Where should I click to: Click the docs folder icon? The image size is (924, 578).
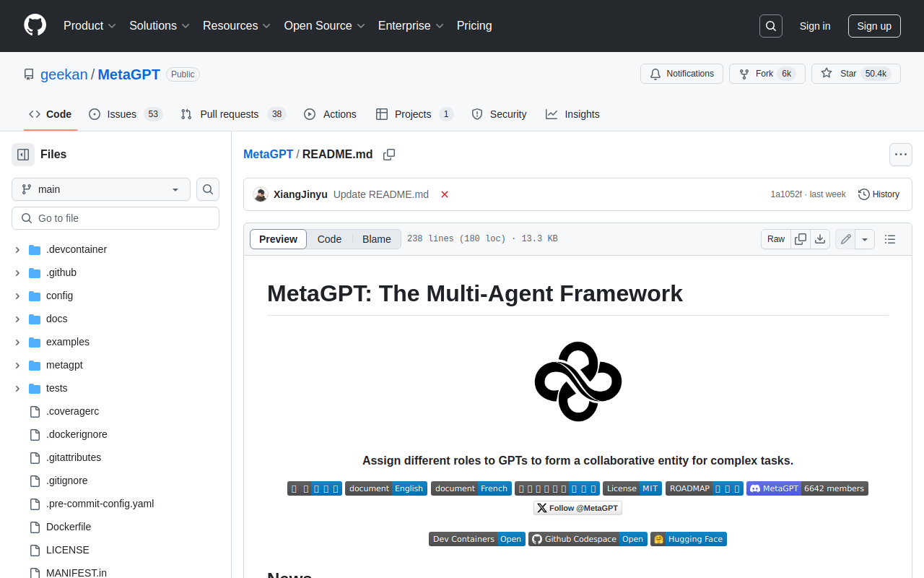(x=35, y=319)
